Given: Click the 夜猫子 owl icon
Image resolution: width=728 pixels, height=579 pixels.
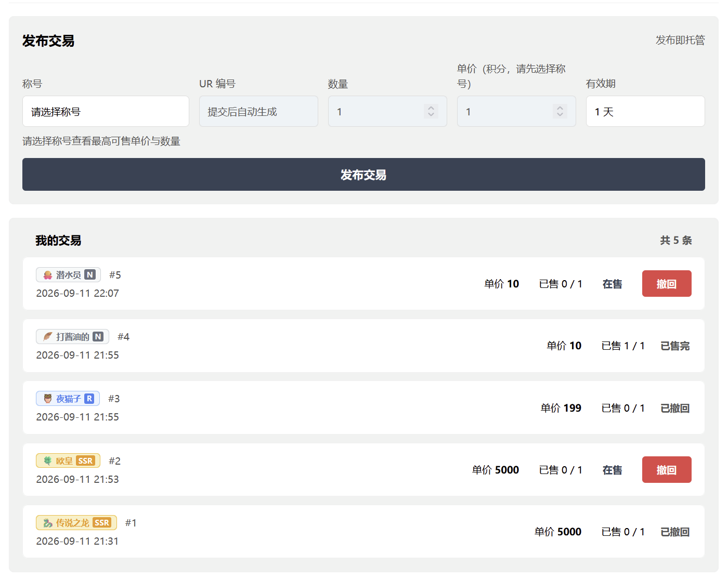Looking at the screenshot, I should point(48,399).
